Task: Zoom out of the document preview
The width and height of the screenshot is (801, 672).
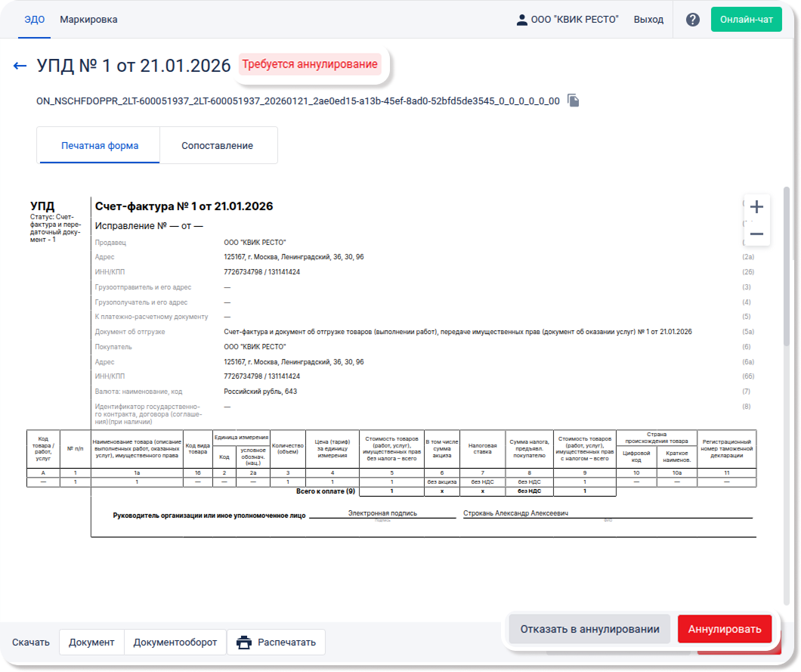Action: click(x=756, y=234)
